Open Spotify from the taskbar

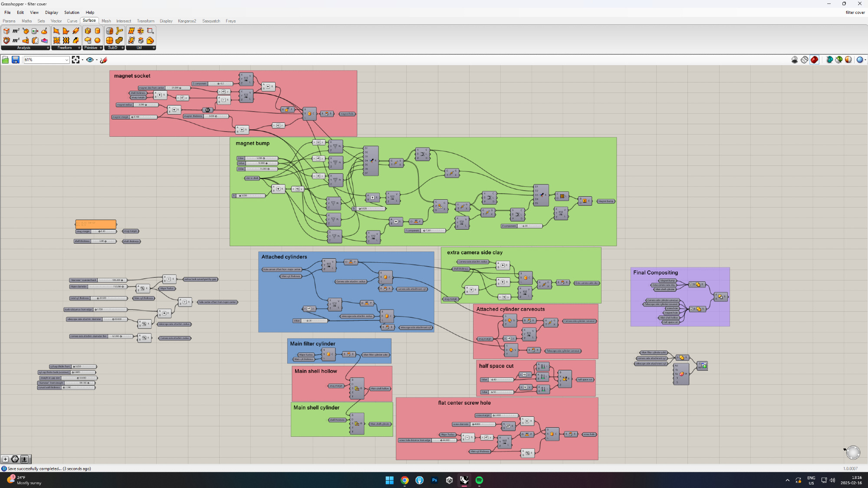click(479, 480)
